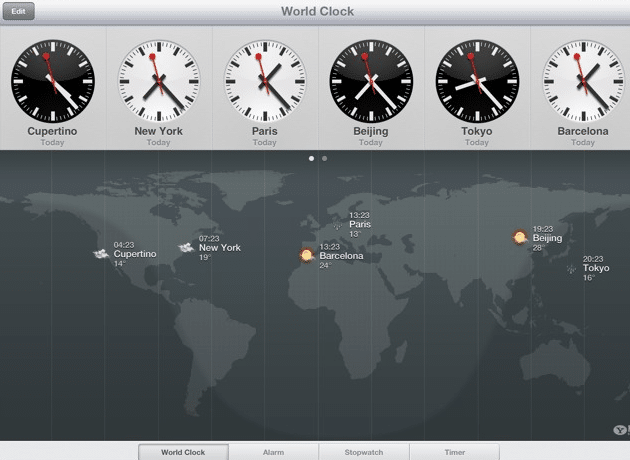The image size is (630, 460).
Task: Click New York 19° temperature on map
Action: tap(205, 257)
